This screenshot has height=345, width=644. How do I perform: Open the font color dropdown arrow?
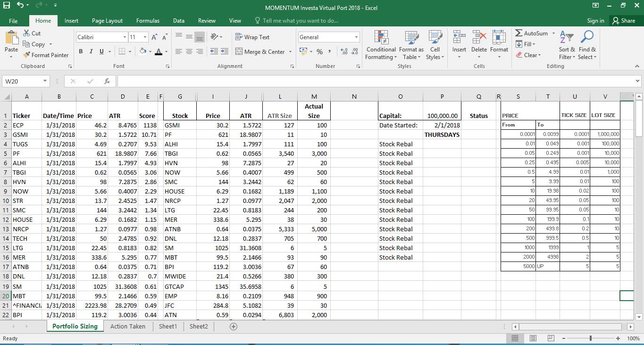(166, 51)
